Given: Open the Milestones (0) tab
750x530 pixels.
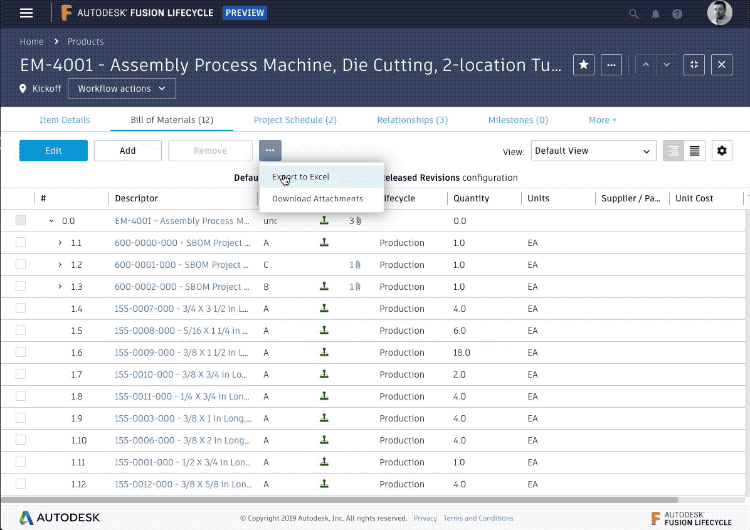Looking at the screenshot, I should tap(518, 120).
